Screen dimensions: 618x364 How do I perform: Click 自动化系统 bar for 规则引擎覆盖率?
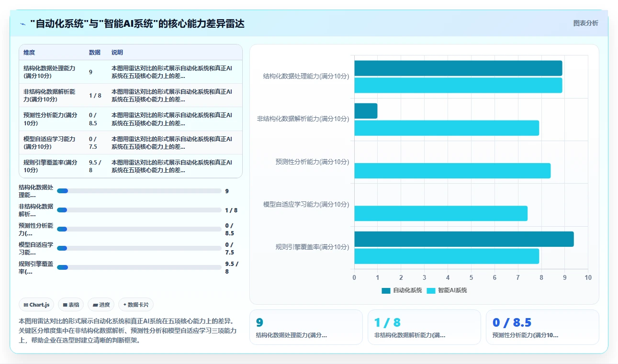464,239
